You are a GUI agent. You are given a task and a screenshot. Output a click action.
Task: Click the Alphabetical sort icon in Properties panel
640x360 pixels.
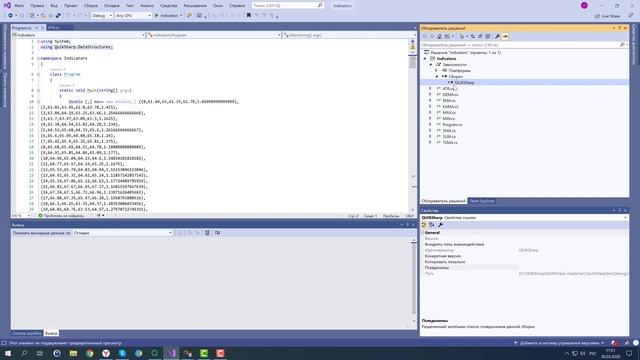[432, 225]
